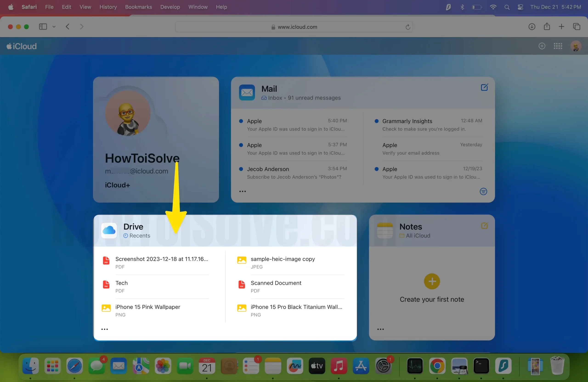Screen dimensions: 588x382
Task: Open the Notes widget title
Action: pos(410,226)
